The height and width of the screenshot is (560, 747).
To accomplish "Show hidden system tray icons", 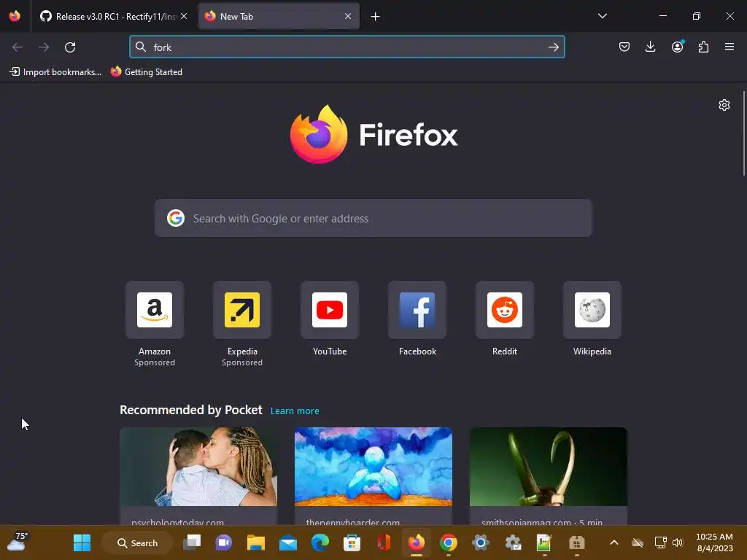I will [614, 542].
